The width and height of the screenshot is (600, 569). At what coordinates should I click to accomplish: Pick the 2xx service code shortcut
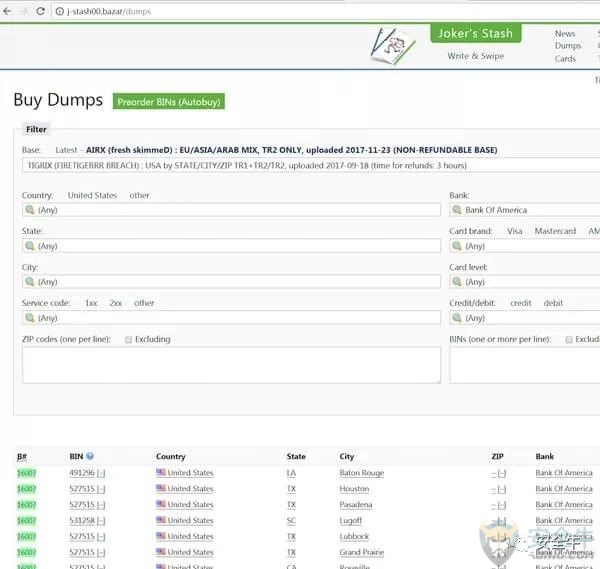(116, 303)
